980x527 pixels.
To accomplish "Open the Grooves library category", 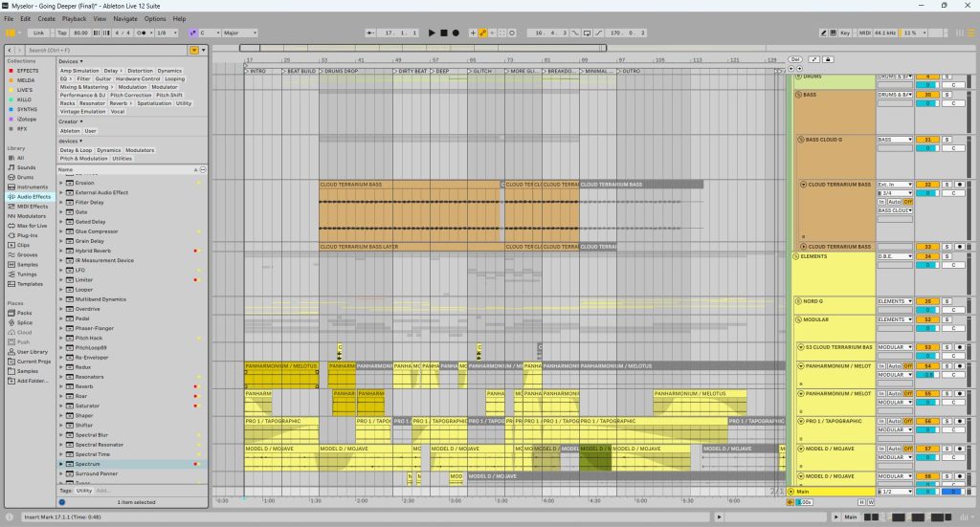I will [28, 254].
